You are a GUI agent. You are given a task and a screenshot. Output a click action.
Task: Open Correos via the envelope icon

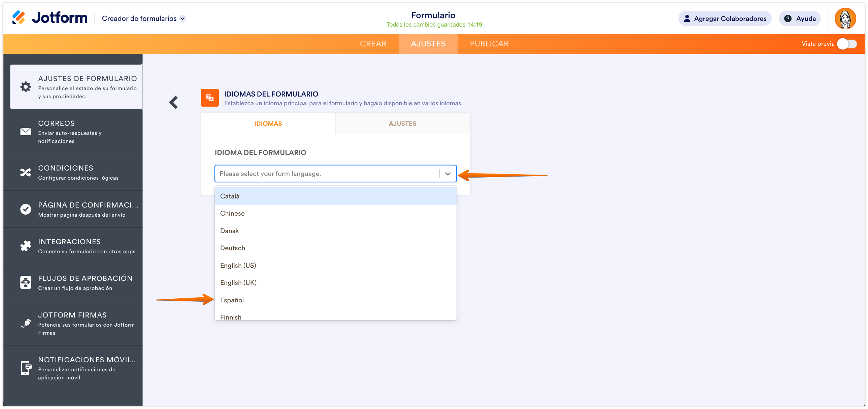tap(26, 132)
